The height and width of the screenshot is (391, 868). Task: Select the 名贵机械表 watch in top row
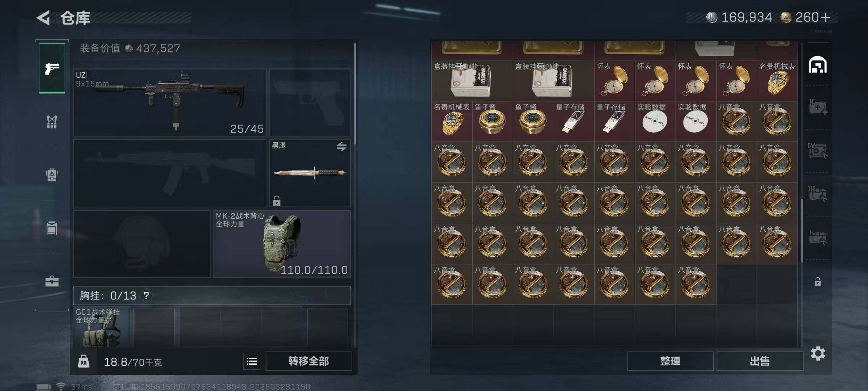tap(777, 80)
